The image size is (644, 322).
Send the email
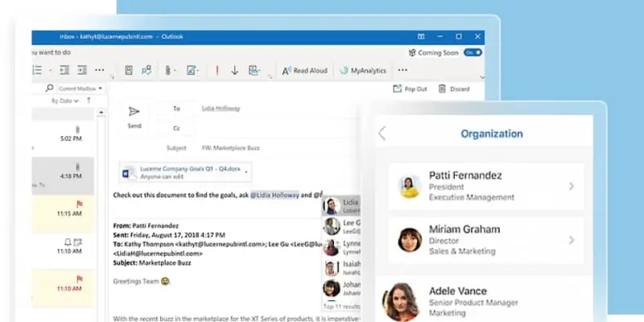coord(134,118)
